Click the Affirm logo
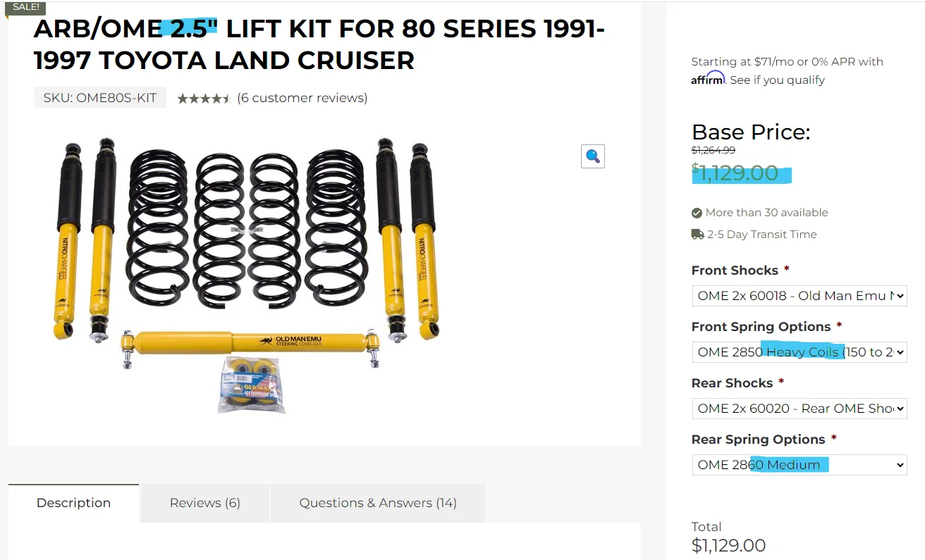Screen dimensions: 925x560 (708, 78)
